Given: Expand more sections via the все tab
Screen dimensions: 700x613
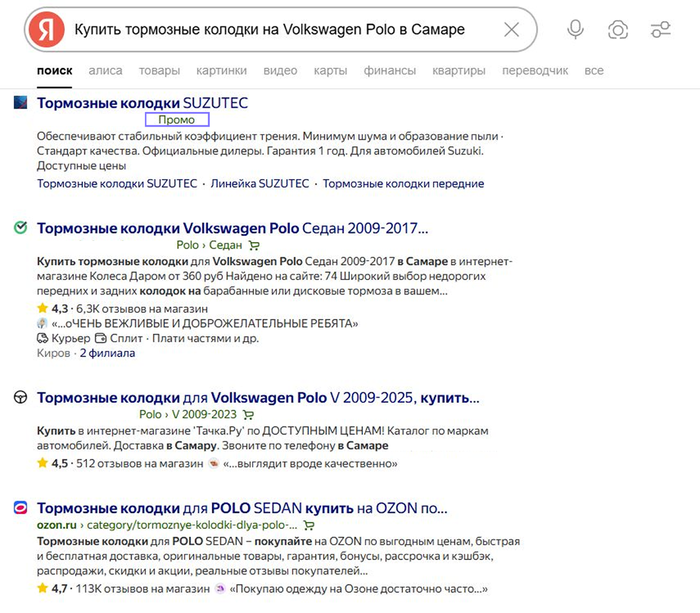Looking at the screenshot, I should tap(594, 70).
